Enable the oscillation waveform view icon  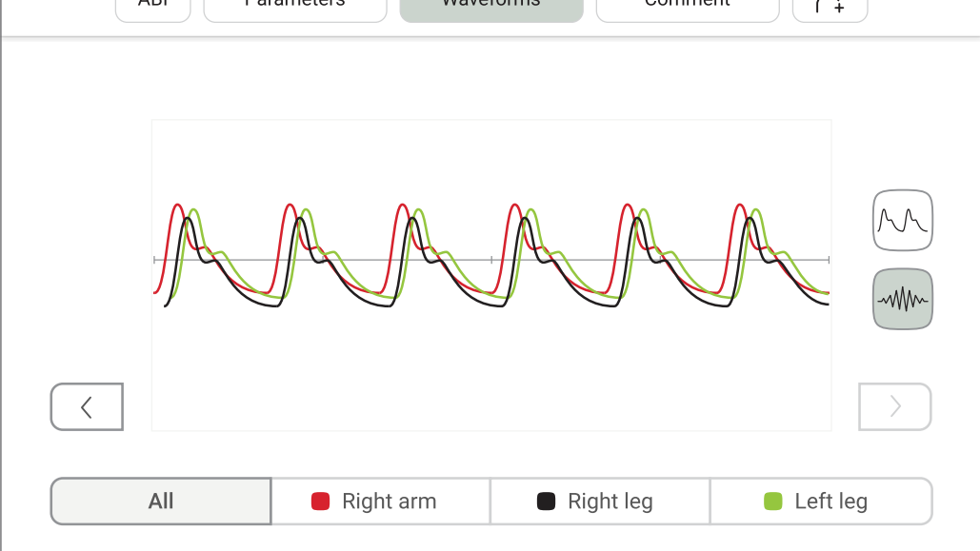pos(901,298)
